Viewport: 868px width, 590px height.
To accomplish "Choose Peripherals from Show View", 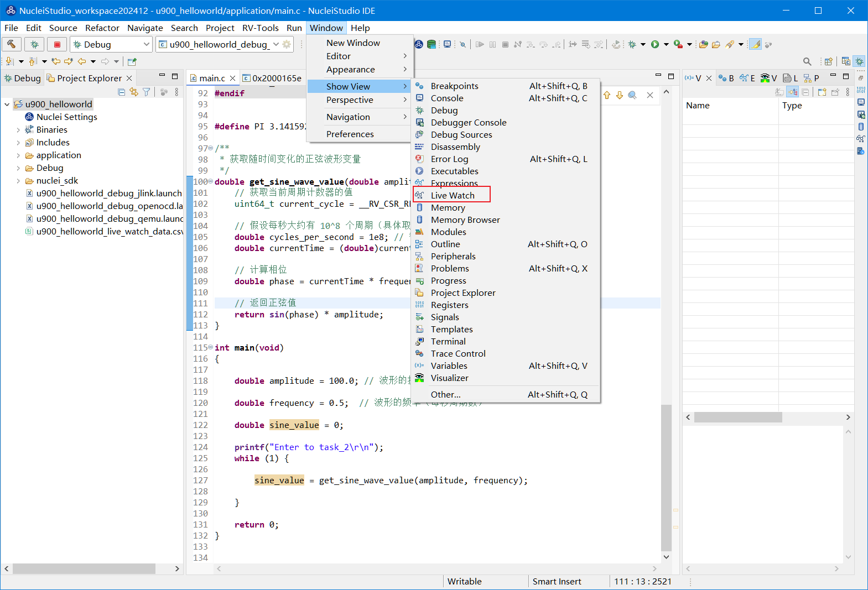I will click(x=453, y=256).
